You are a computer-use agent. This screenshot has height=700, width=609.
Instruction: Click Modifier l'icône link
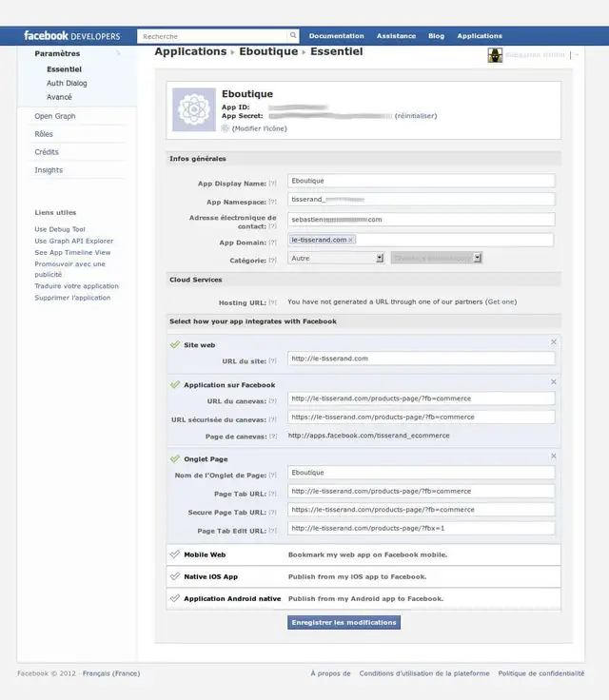pos(260,128)
